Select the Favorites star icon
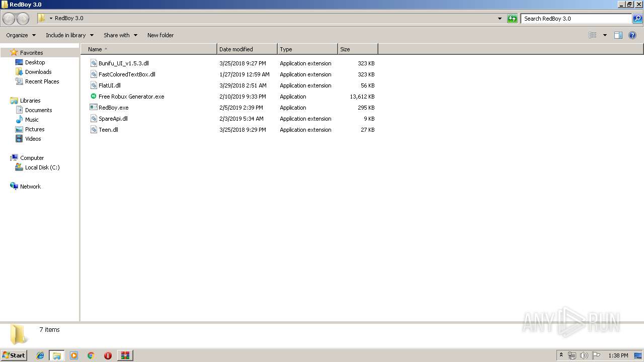The image size is (644, 362). point(14,52)
